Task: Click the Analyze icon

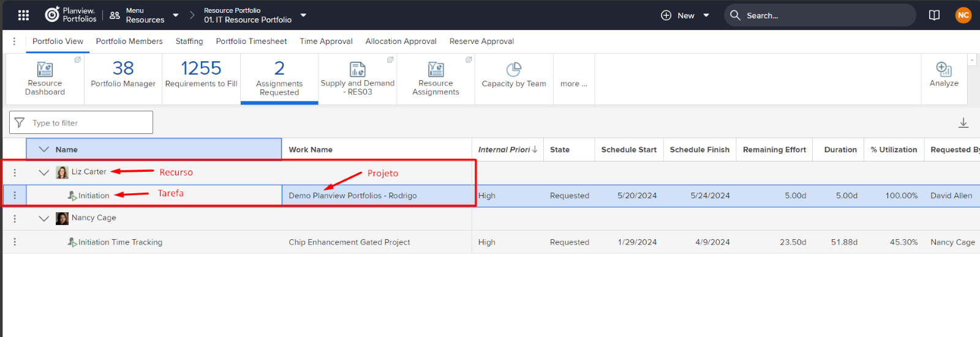Action: point(944,69)
